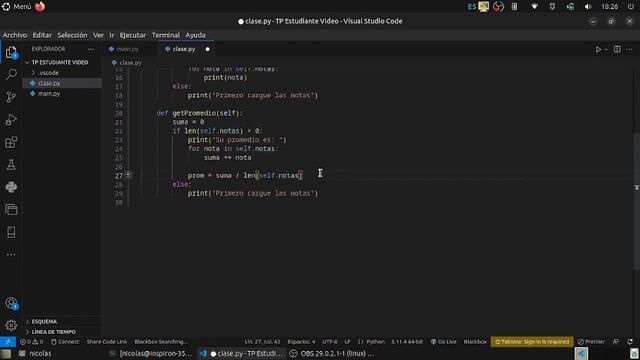Open the volume control in system tray
Image resolution: width=640 pixels, height=360 pixels.
(x=588, y=7)
